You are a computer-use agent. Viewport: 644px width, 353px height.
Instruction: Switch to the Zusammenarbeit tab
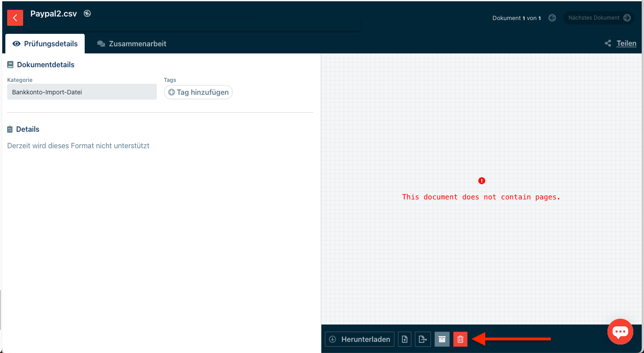click(131, 44)
